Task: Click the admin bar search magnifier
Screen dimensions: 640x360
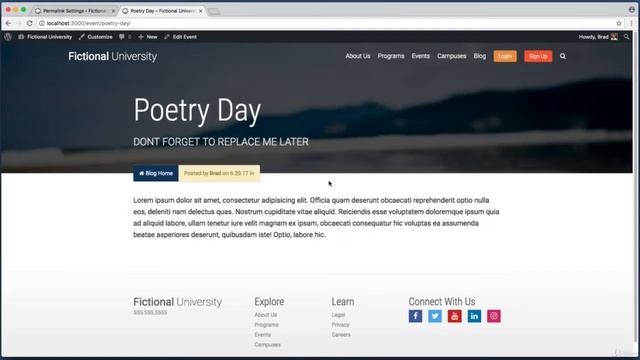Action: point(627,37)
